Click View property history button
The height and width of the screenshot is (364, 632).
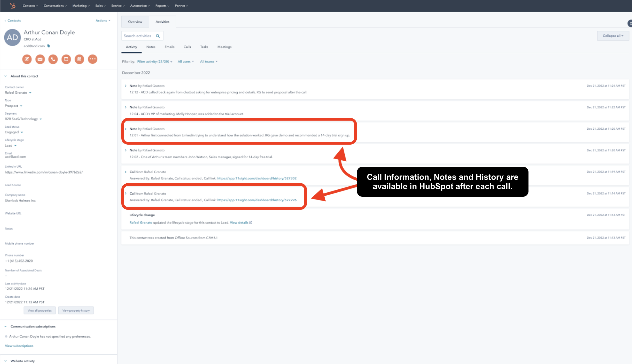pos(76,311)
